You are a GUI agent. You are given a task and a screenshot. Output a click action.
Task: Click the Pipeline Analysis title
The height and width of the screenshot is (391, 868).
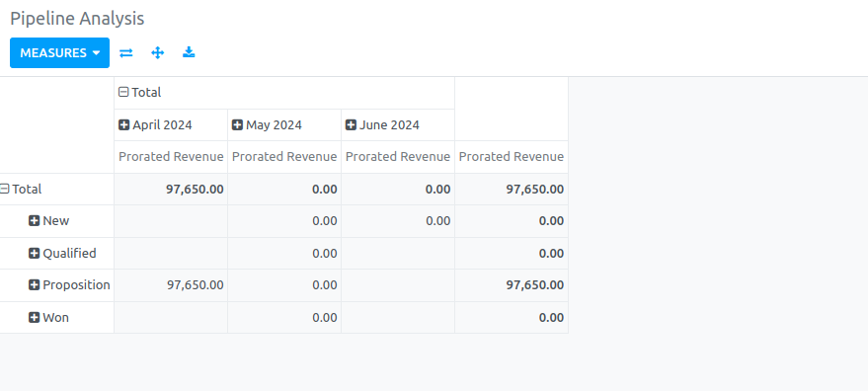(77, 19)
